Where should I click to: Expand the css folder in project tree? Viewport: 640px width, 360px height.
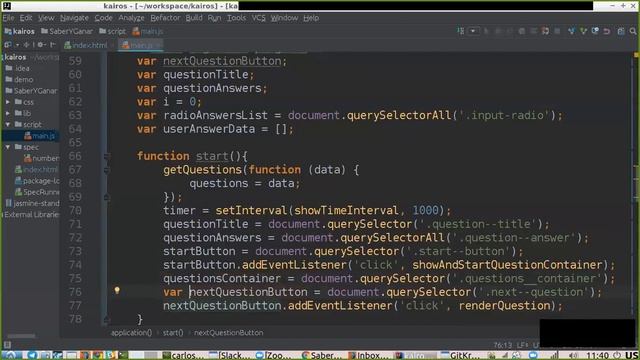coord(8,102)
